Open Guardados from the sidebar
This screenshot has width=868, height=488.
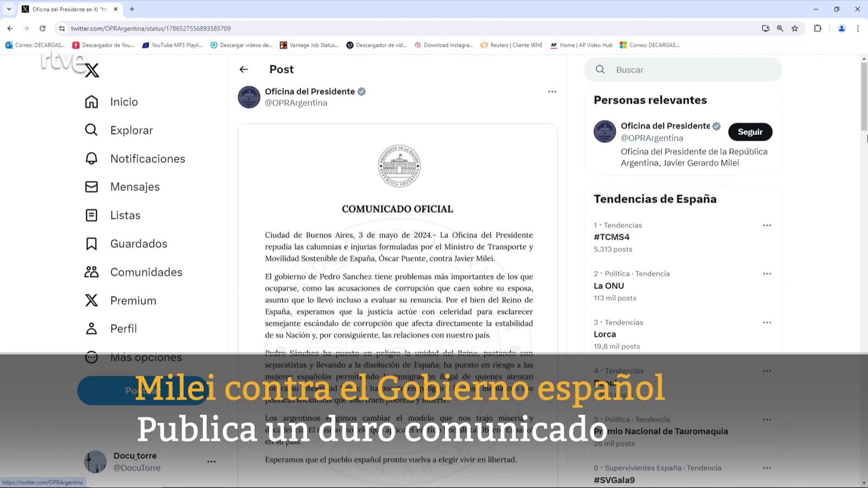(x=138, y=243)
